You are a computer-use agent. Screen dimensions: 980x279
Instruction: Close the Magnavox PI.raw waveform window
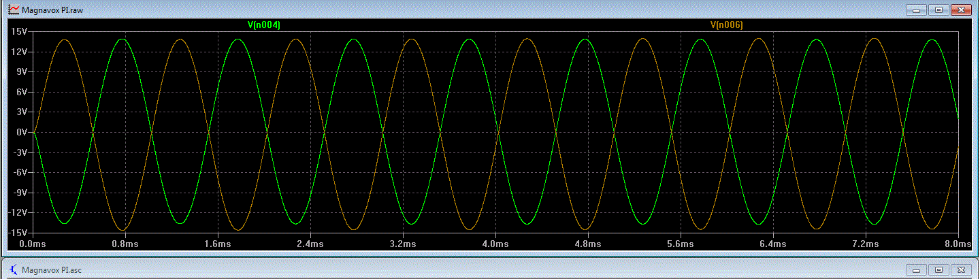[x=961, y=10]
